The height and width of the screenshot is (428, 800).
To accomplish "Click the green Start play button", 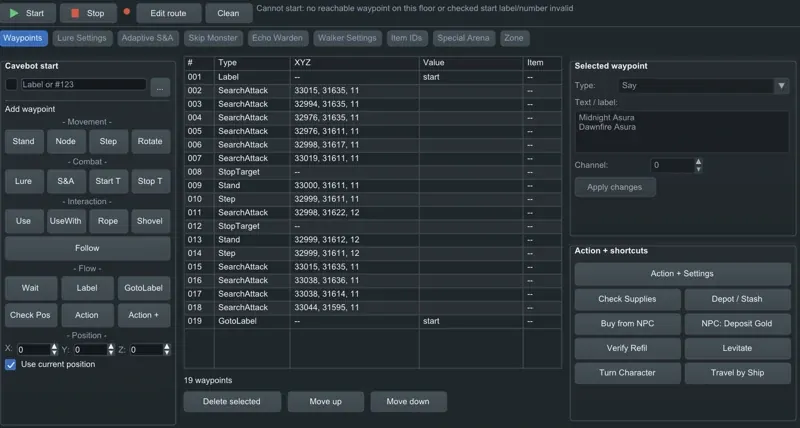I will point(28,13).
